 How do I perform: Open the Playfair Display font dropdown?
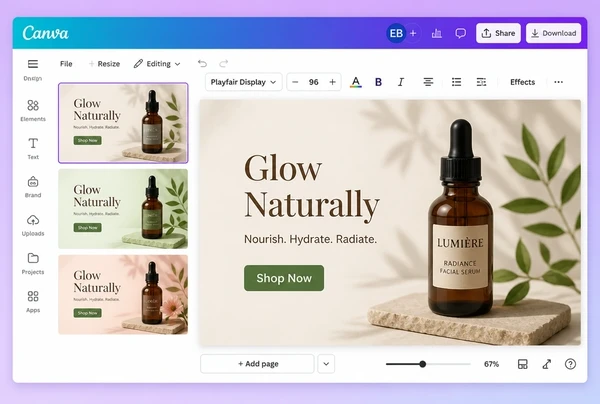pos(244,82)
